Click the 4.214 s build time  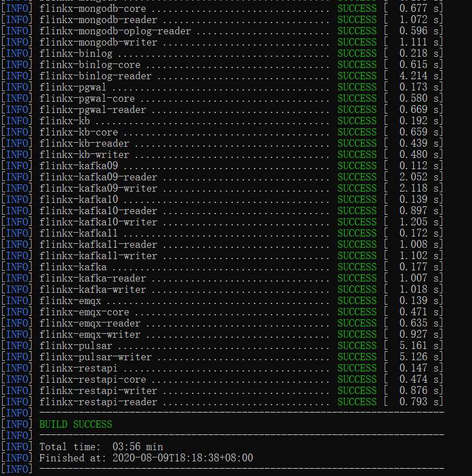click(421, 76)
